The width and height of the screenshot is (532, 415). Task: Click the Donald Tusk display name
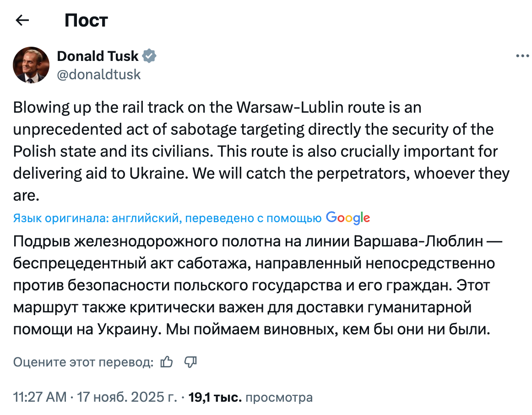[98, 56]
